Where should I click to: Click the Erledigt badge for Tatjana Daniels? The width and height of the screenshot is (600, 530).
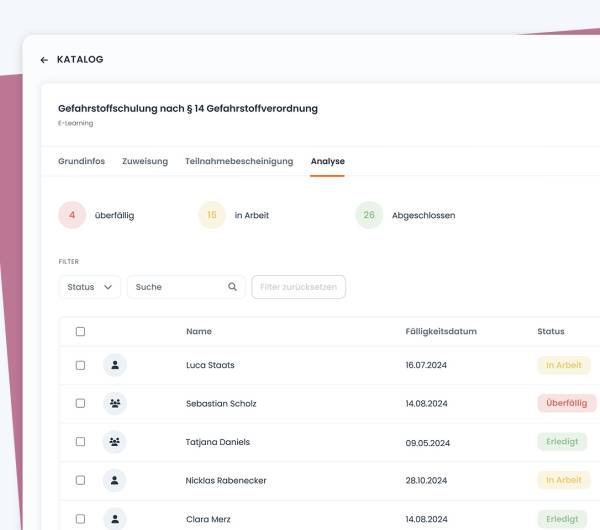click(x=562, y=442)
